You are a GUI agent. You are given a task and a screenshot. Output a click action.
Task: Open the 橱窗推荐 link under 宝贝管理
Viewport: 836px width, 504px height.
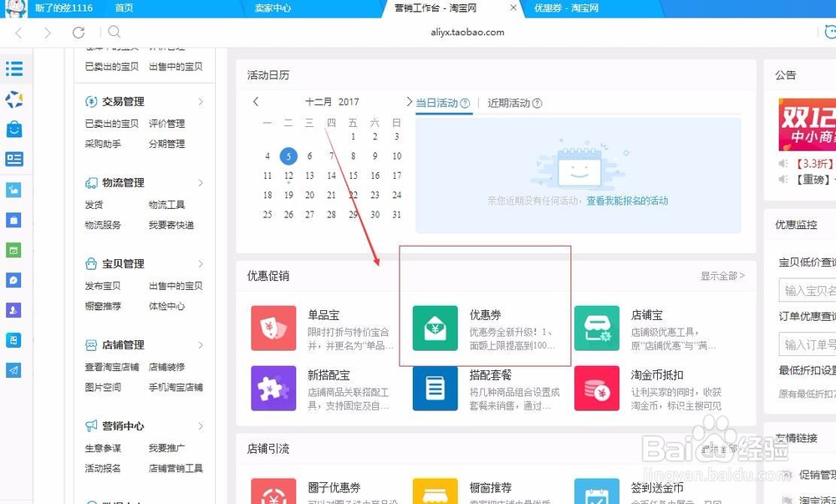point(103,307)
